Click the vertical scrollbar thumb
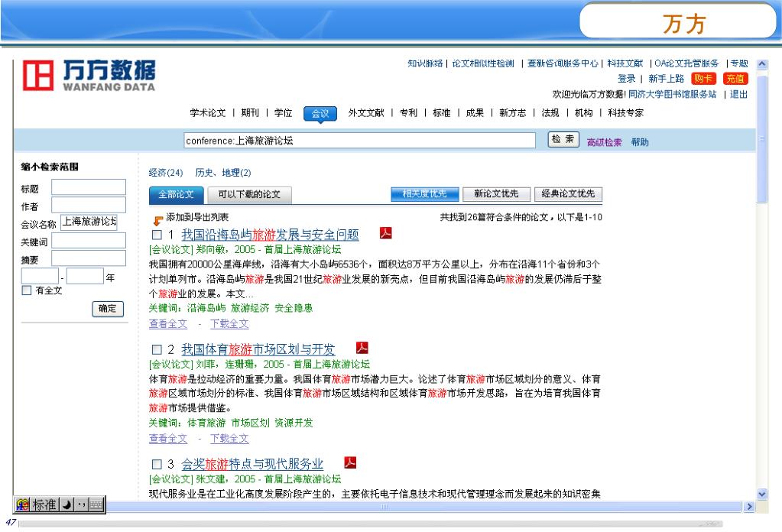 tap(762, 140)
